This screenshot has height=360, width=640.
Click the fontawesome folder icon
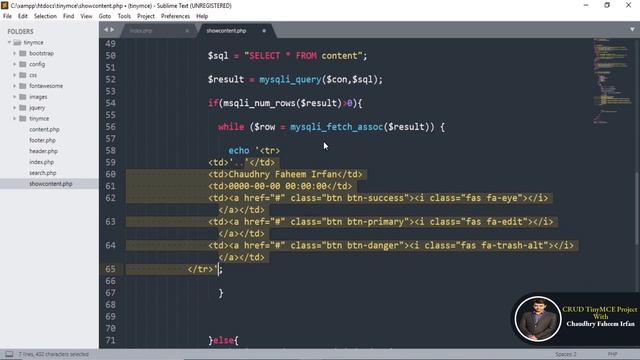[23, 86]
